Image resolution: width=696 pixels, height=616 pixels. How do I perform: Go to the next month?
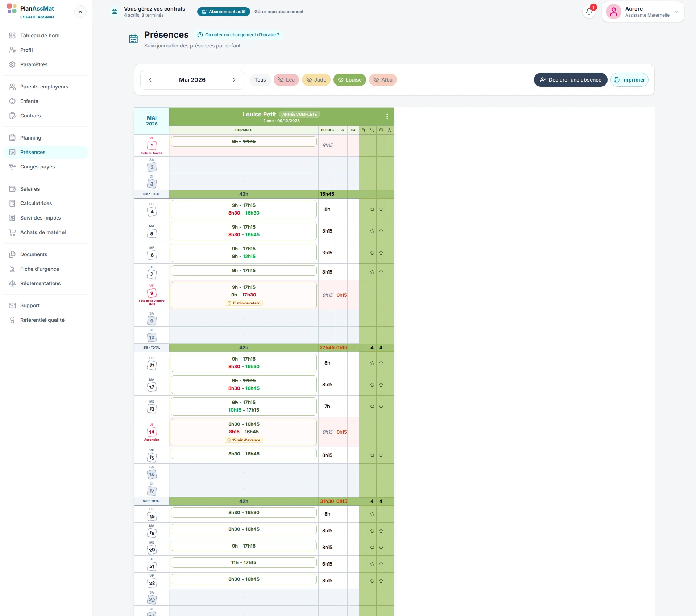[x=234, y=80]
